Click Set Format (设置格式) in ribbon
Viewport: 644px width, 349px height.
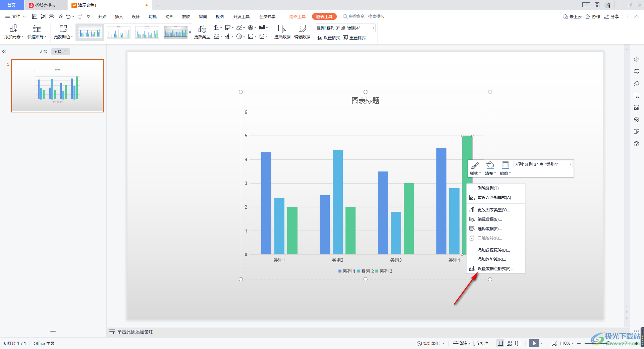pyautogui.click(x=328, y=38)
